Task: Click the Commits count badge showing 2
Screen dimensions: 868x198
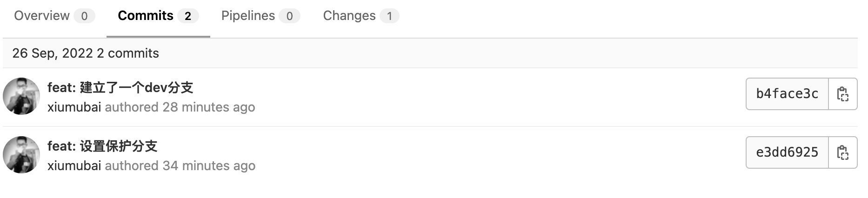Action: tap(187, 16)
